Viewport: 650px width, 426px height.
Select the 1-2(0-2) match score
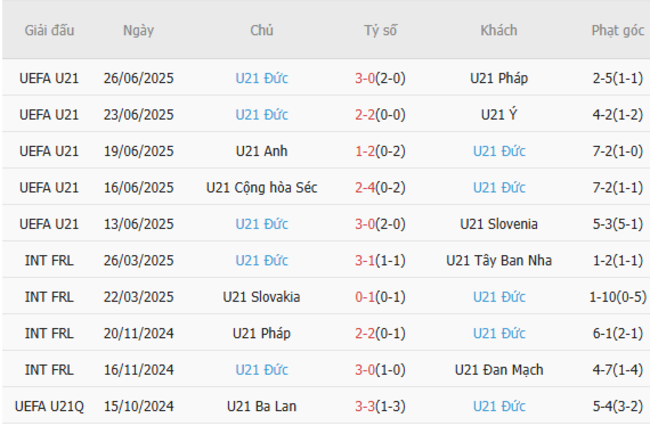pyautogui.click(x=380, y=151)
